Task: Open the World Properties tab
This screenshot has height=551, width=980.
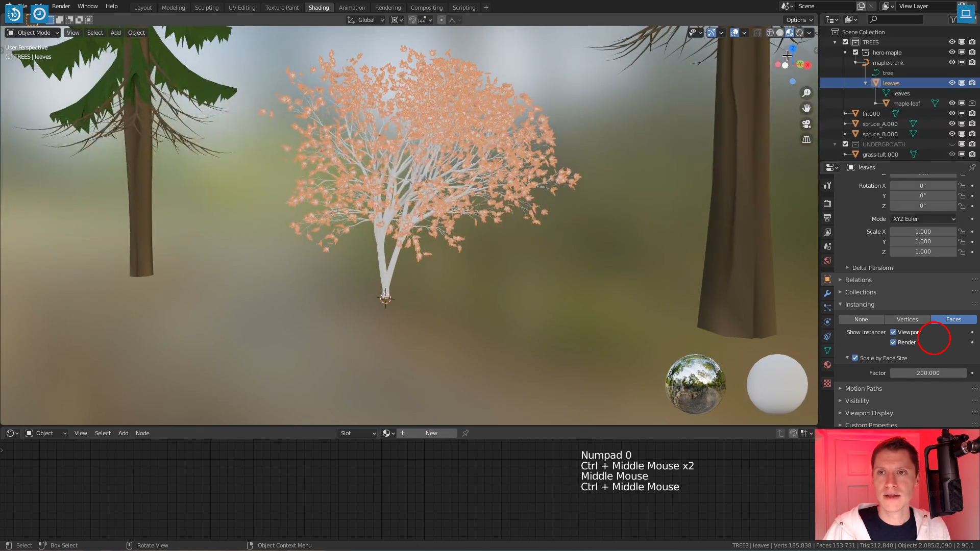Action: 827,260
